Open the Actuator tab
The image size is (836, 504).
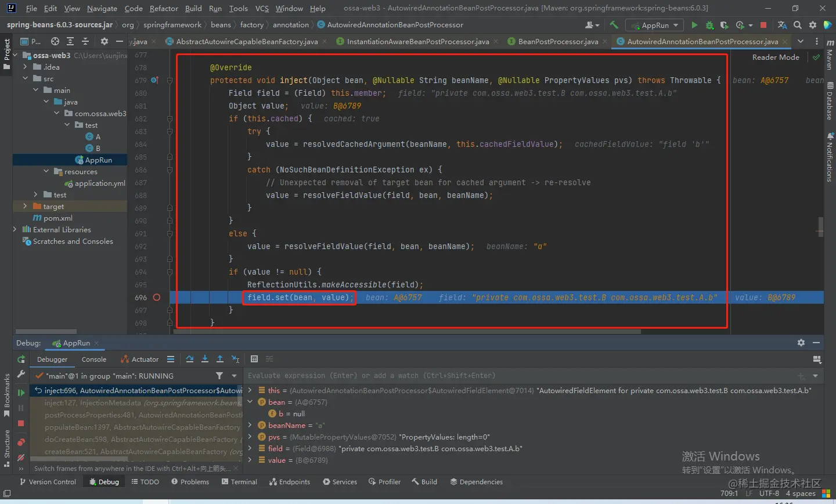(139, 359)
